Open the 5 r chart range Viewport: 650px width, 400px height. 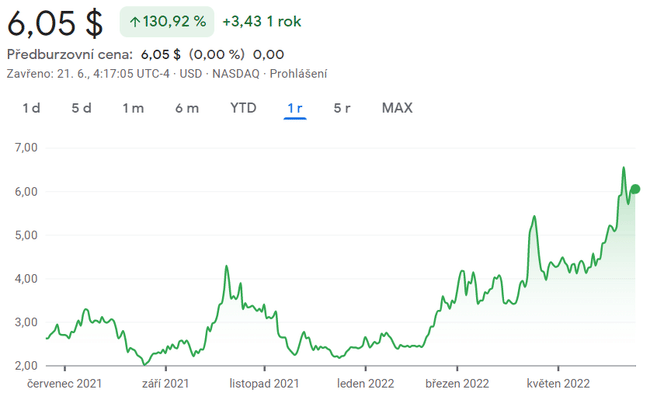coord(342,108)
